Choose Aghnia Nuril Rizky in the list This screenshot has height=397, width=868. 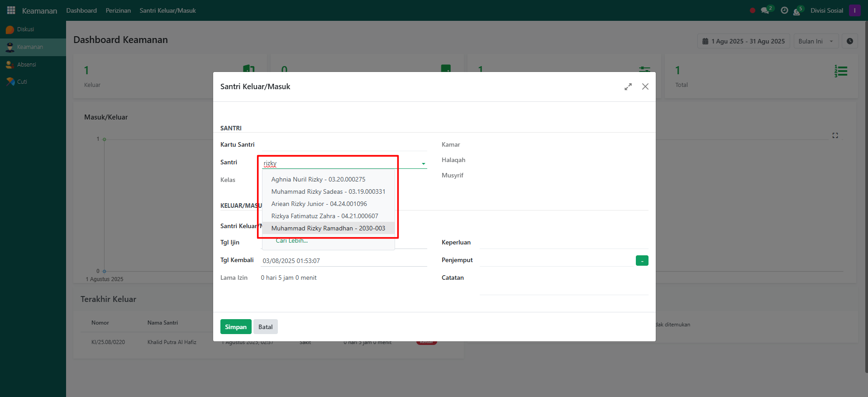[x=318, y=179]
